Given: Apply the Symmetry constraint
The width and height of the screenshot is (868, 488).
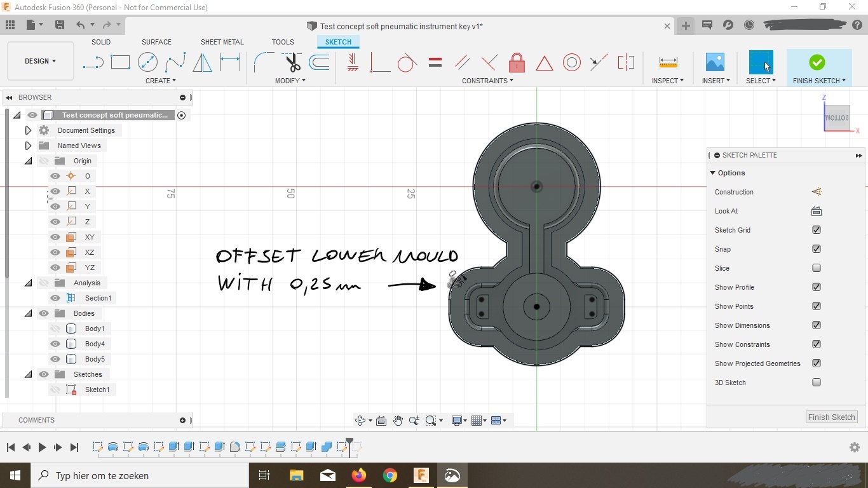Looking at the screenshot, I should (626, 62).
